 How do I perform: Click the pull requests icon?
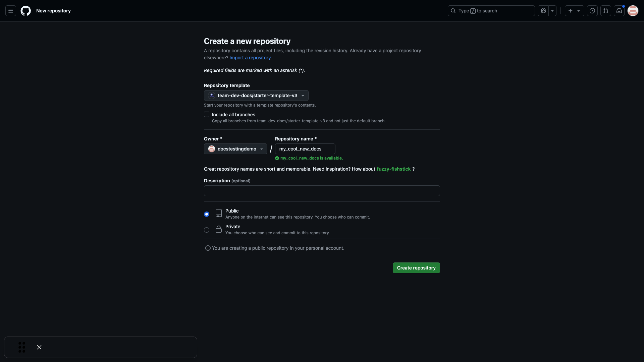pos(606,11)
